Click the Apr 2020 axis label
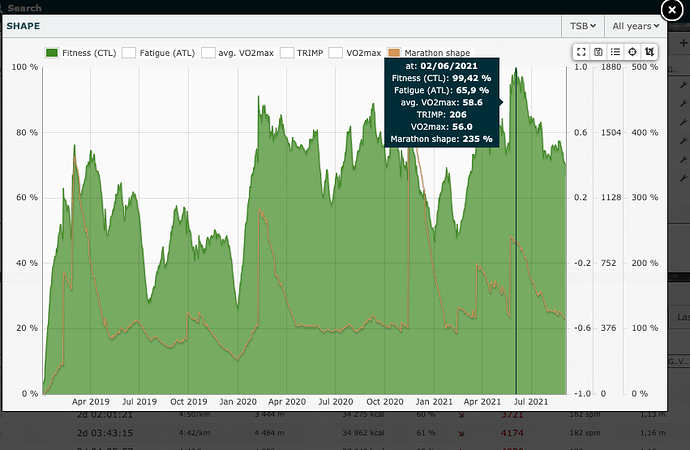This screenshot has width=690, height=450. point(287,402)
